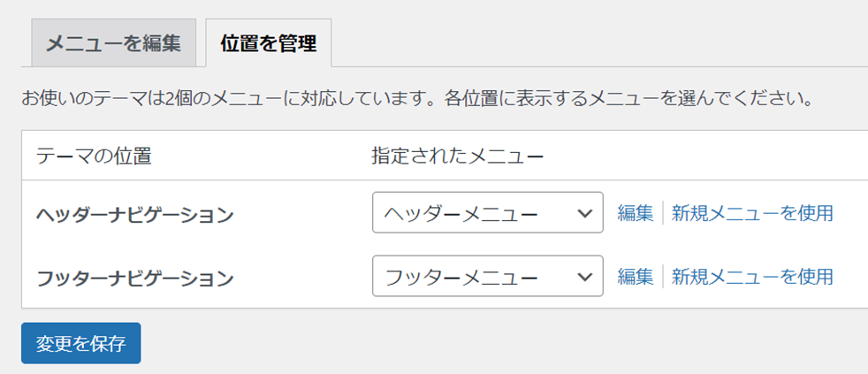868x374 pixels.
Task: Click the theme menu description text
Action: point(416,97)
